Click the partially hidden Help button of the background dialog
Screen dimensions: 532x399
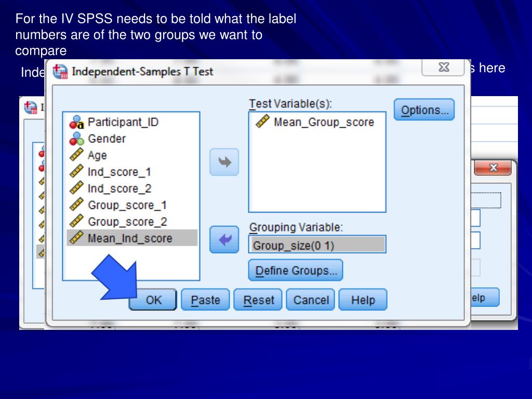(x=485, y=298)
